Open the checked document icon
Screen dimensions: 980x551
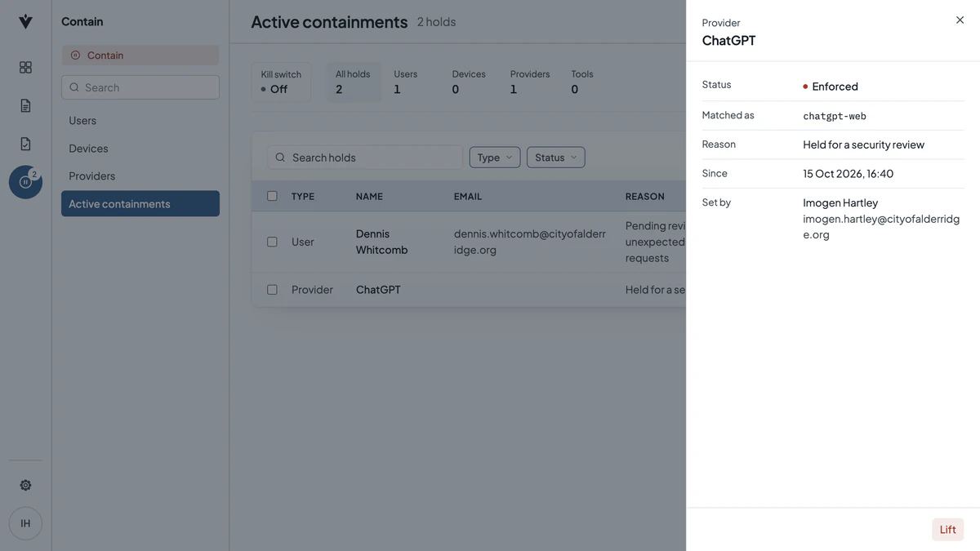coord(25,144)
